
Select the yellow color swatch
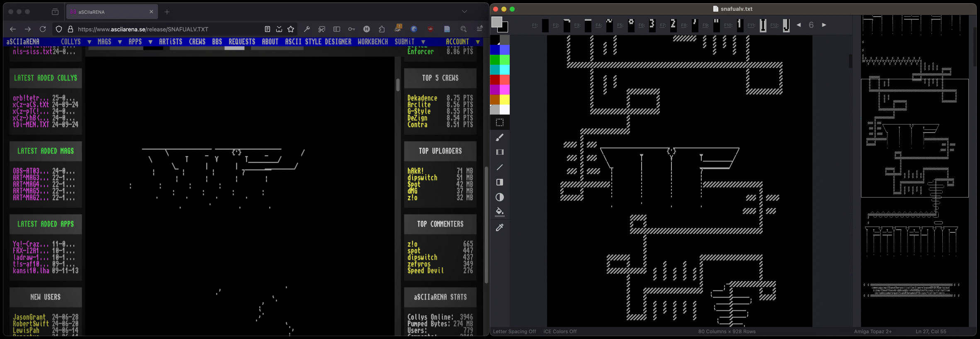[x=505, y=100]
